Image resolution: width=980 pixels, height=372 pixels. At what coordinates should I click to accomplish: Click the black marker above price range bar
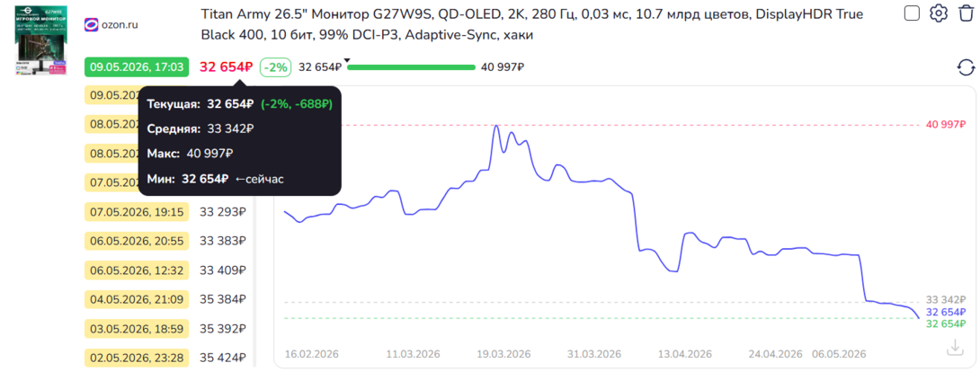coord(348,60)
